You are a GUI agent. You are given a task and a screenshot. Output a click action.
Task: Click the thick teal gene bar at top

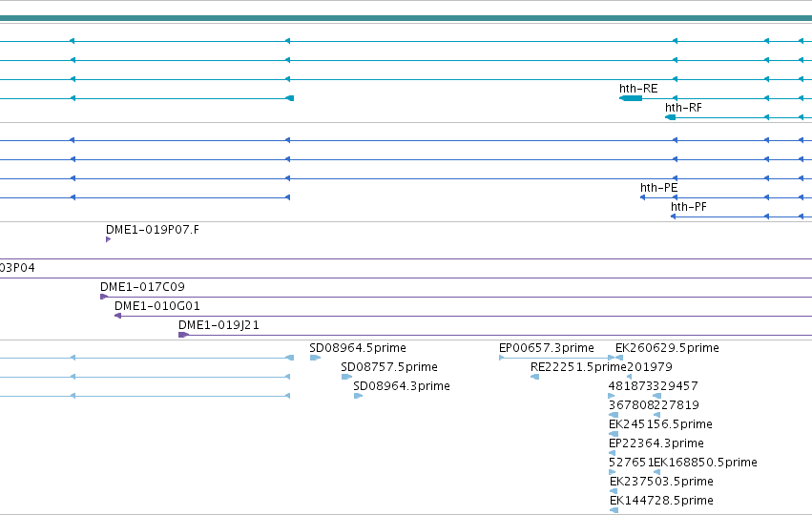point(406,19)
